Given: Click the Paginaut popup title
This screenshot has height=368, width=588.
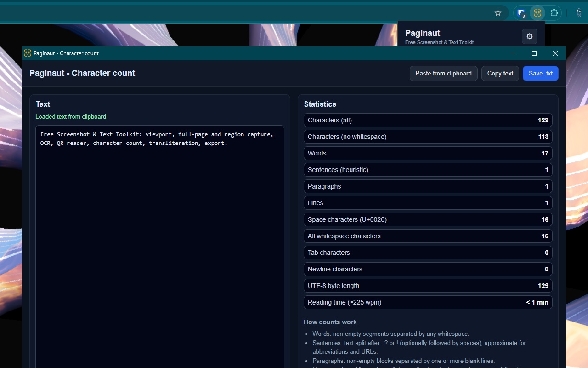Looking at the screenshot, I should tap(423, 33).
